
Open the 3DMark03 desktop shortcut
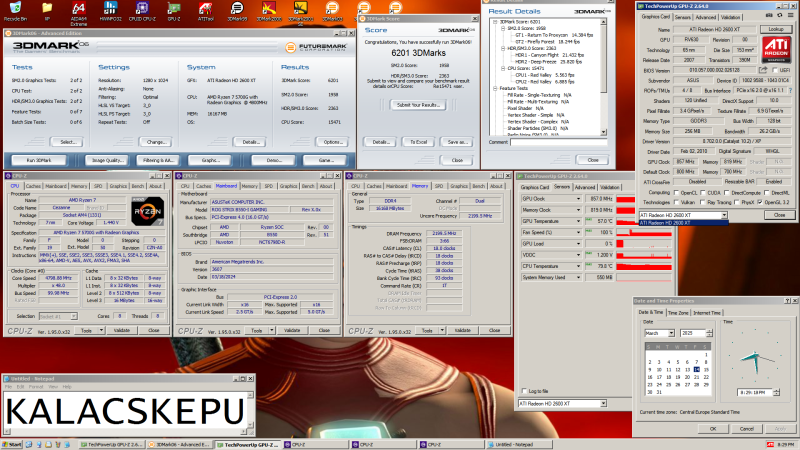(332, 9)
